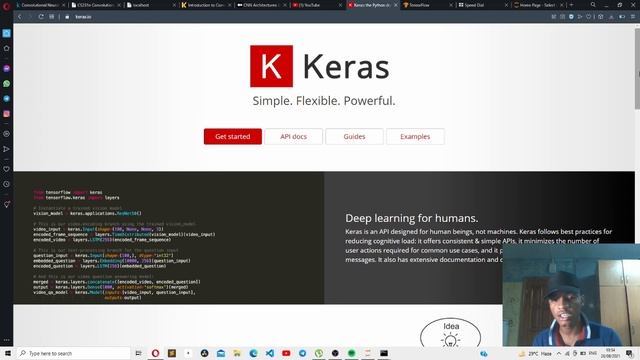
Task: Open the downloads icon in toolbar
Action: coord(611,17)
